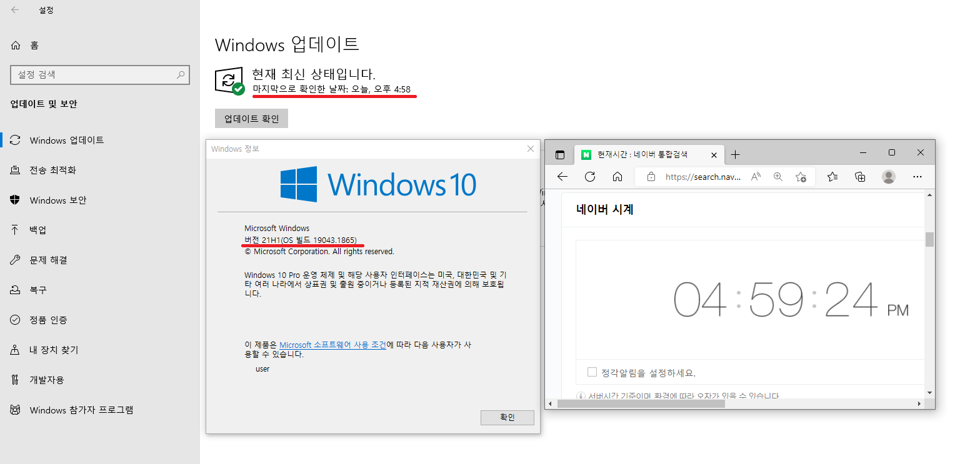
Task: Open the Microsoft 소프트웨어 사용 조건 link
Action: click(332, 345)
